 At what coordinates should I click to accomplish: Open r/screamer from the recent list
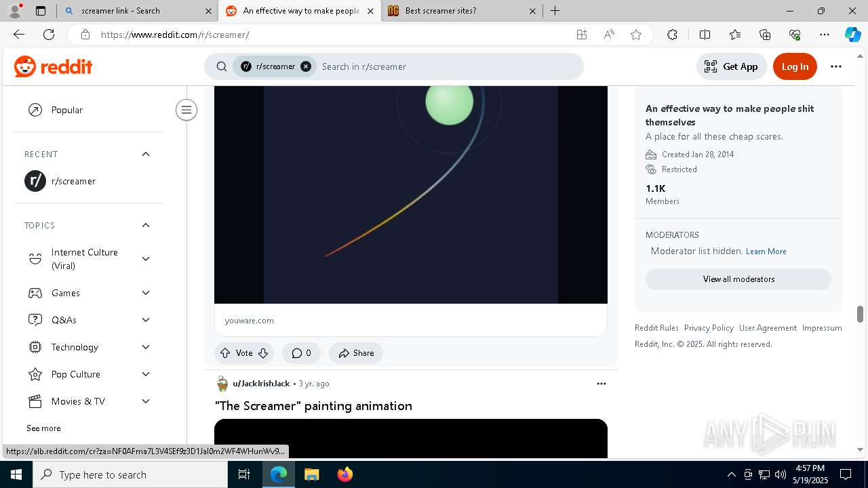[88, 181]
